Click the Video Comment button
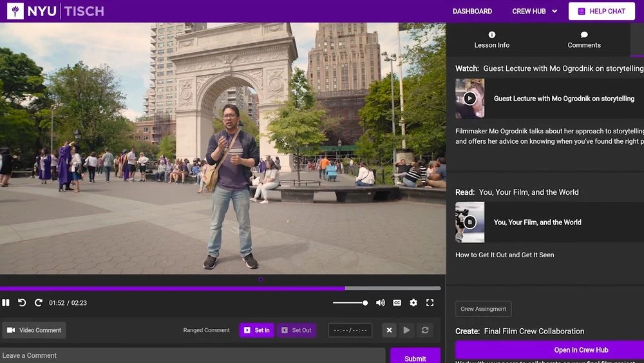This screenshot has height=363, width=644. [34, 330]
